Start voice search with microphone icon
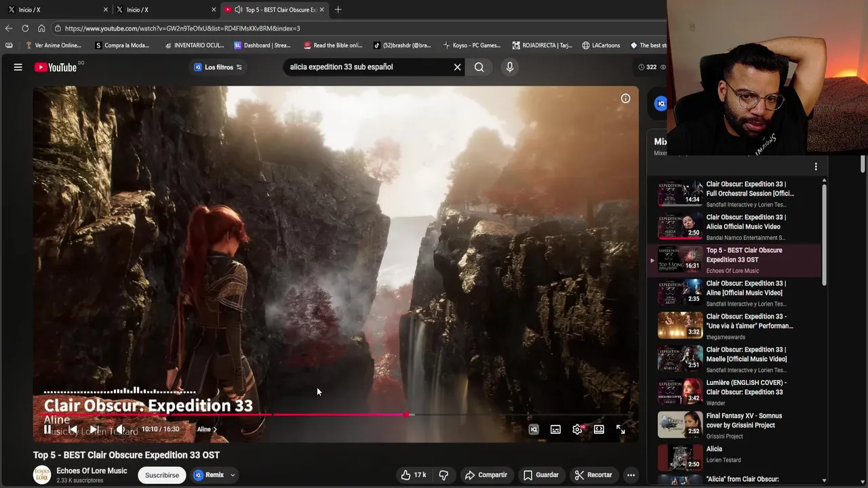Image resolution: width=868 pixels, height=488 pixels. [510, 67]
